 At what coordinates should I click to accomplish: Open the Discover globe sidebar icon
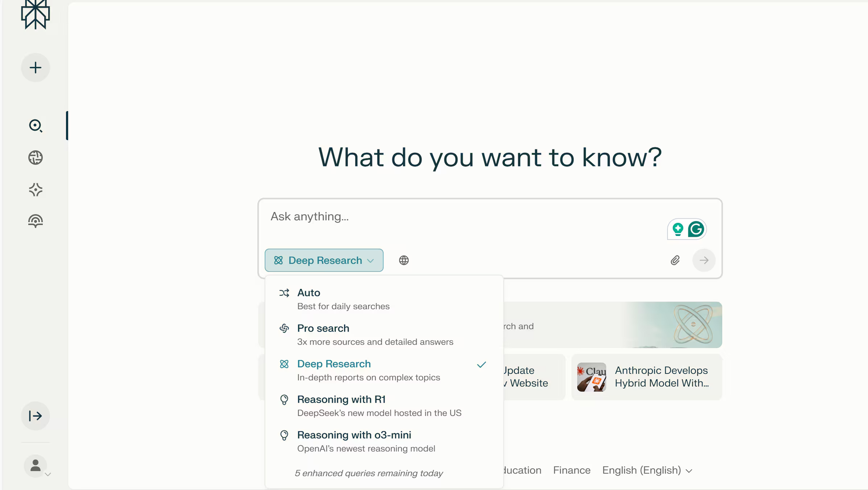[36, 158]
